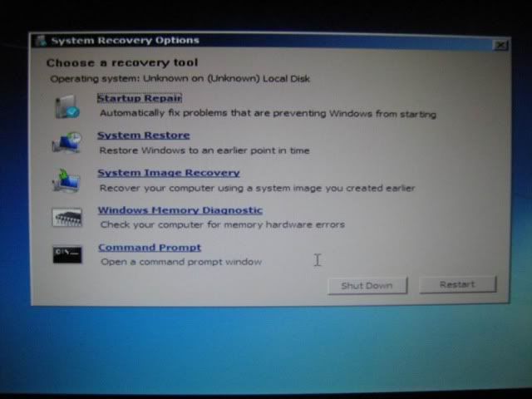The width and height of the screenshot is (532, 399).
Task: Click the Startup Repair tool icon
Action: click(66, 106)
